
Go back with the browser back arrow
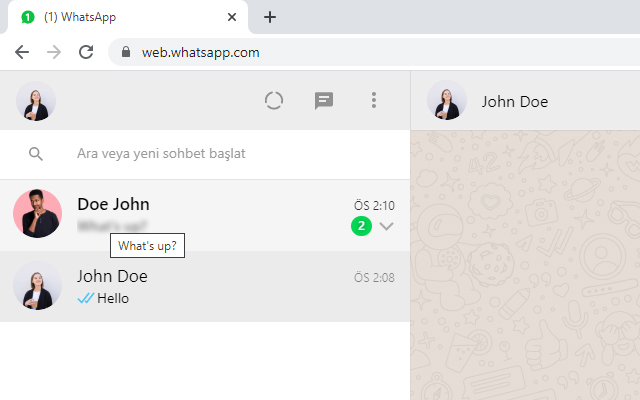coord(22,52)
